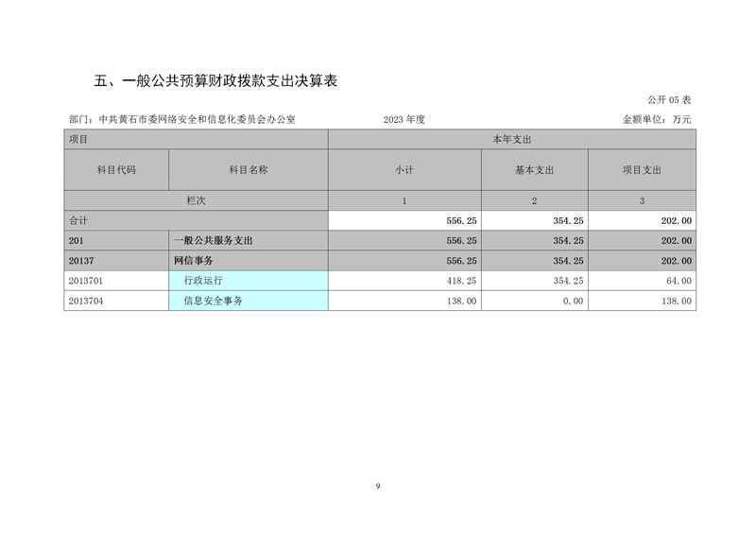This screenshot has width=756, height=535.
Task: Click the 基本支出 column header
Action: point(535,170)
